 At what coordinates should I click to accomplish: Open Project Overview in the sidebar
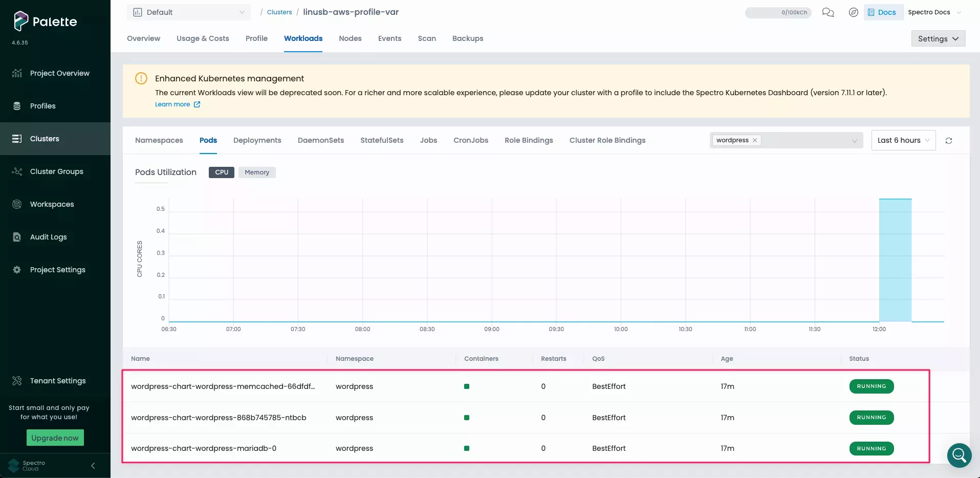[59, 73]
